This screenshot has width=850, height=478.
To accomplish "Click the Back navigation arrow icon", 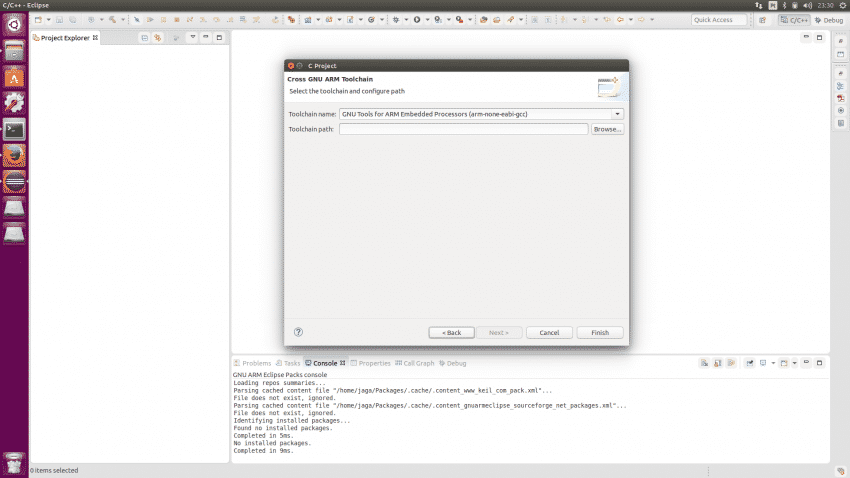I will coord(620,20).
